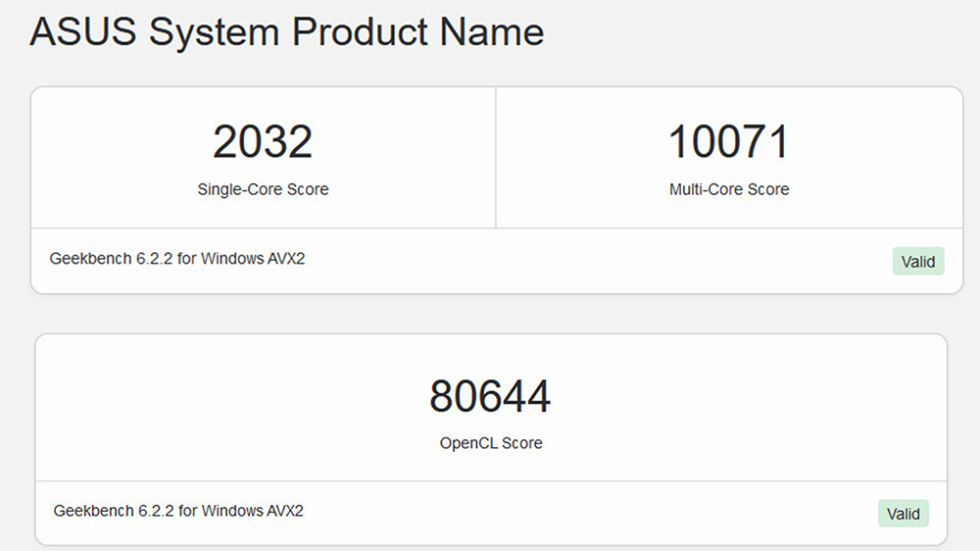The height and width of the screenshot is (551, 980).
Task: Click the divider between single and multi-core scores
Action: 496,158
